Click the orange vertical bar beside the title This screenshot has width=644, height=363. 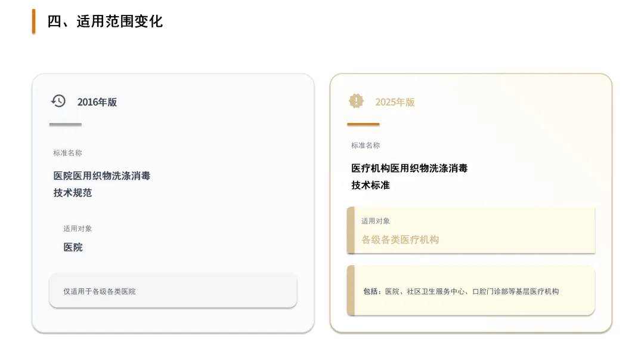pos(33,21)
